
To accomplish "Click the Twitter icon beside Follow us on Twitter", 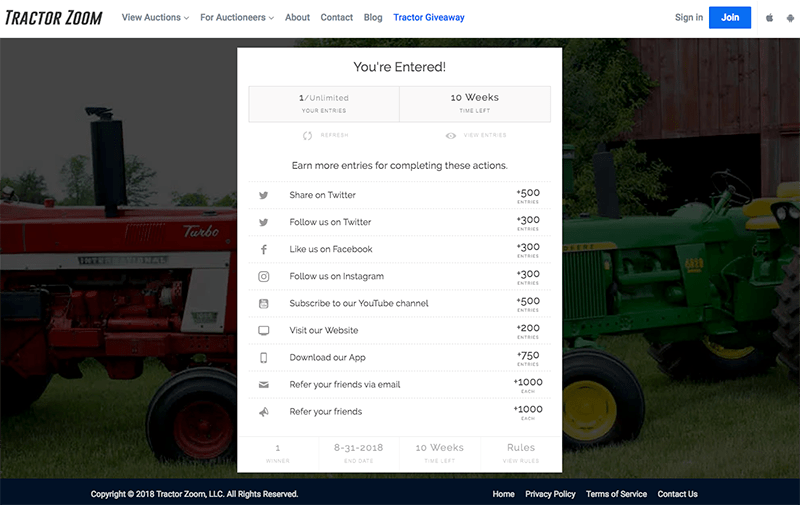I will [263, 222].
